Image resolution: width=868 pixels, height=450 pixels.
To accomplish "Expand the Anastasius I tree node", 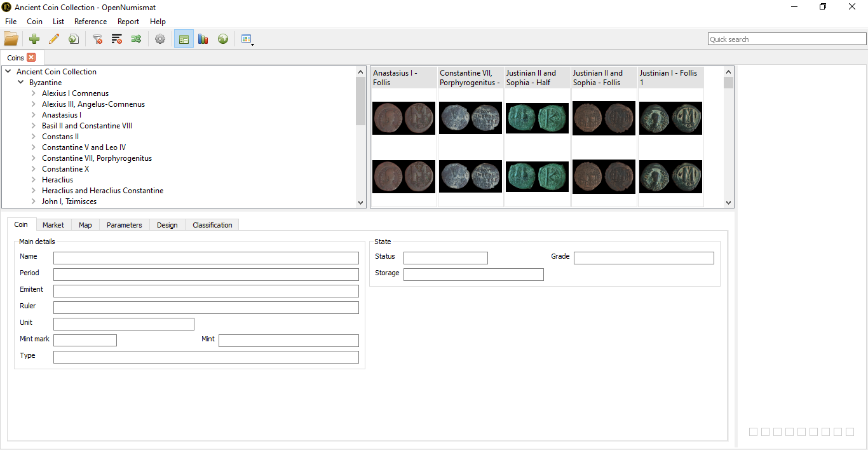I will coord(33,115).
